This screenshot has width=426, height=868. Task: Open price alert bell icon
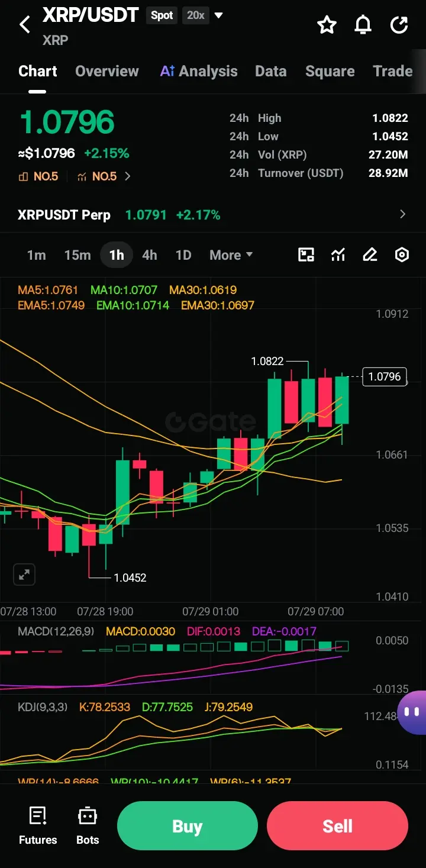[363, 25]
